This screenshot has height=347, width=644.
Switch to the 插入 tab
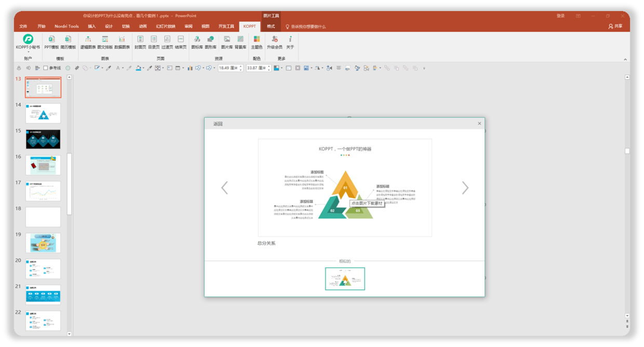(92, 26)
